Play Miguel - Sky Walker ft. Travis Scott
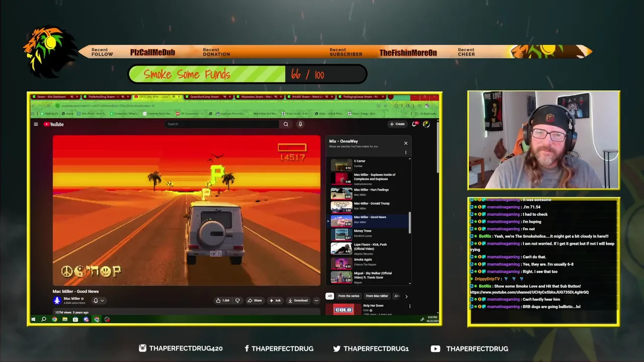644x362 pixels. 370,277
